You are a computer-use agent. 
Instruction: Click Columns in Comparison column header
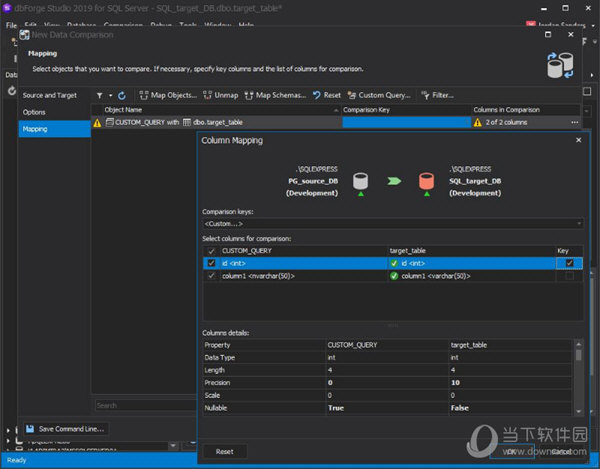[526, 110]
